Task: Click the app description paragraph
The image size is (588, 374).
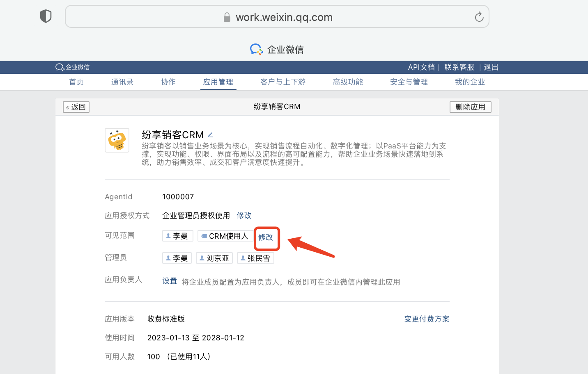Action: point(294,154)
